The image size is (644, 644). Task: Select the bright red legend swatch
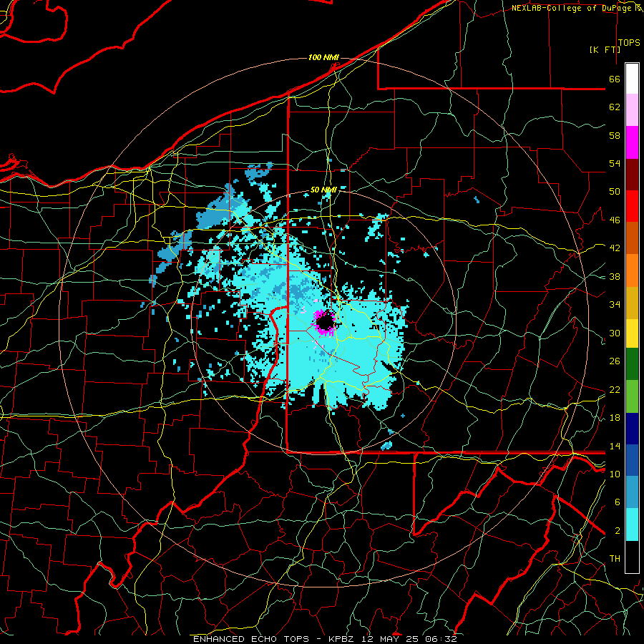(632, 206)
